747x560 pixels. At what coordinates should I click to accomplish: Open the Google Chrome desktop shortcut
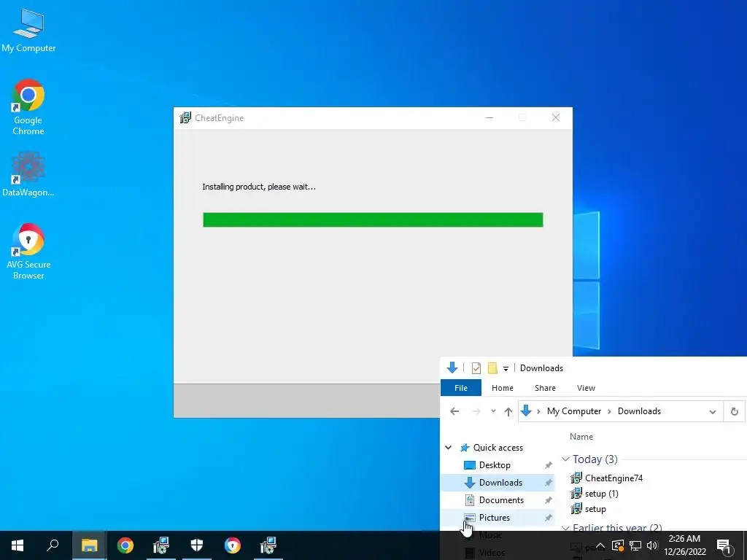click(28, 107)
